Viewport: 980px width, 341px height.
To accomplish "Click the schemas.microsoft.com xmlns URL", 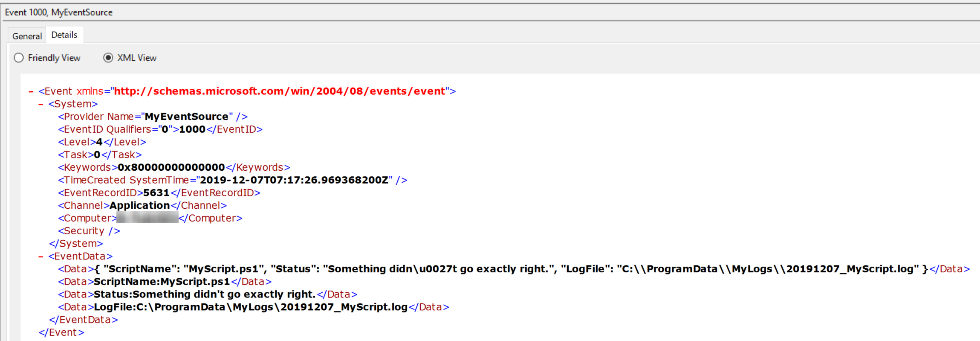I will pyautogui.click(x=279, y=91).
